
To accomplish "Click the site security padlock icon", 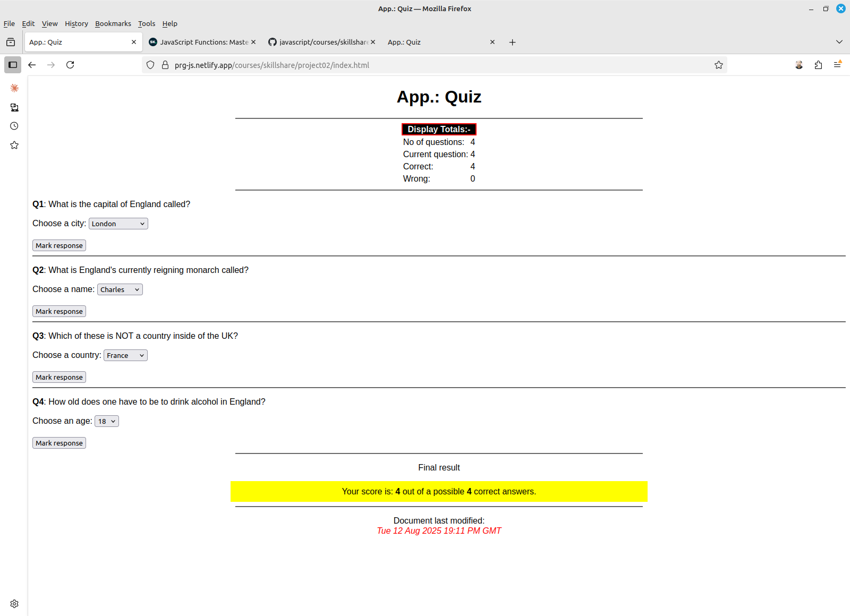I will click(x=165, y=65).
